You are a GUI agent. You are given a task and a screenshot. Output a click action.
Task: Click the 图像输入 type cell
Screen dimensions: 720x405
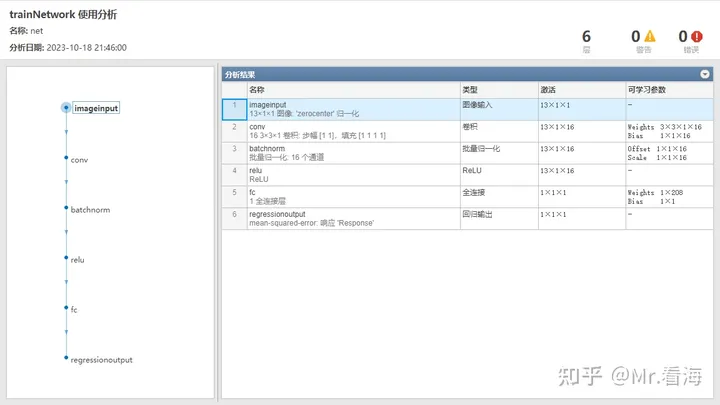500,109
